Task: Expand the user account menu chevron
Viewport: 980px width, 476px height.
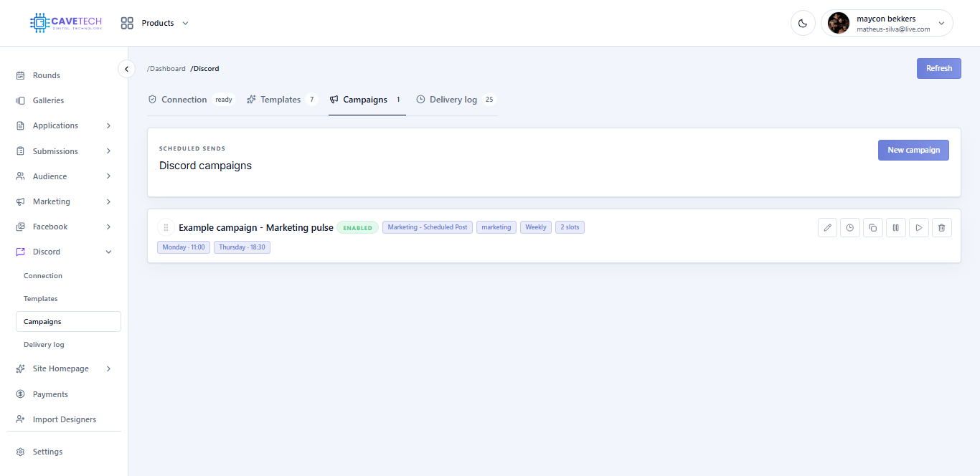Action: pyautogui.click(x=941, y=23)
